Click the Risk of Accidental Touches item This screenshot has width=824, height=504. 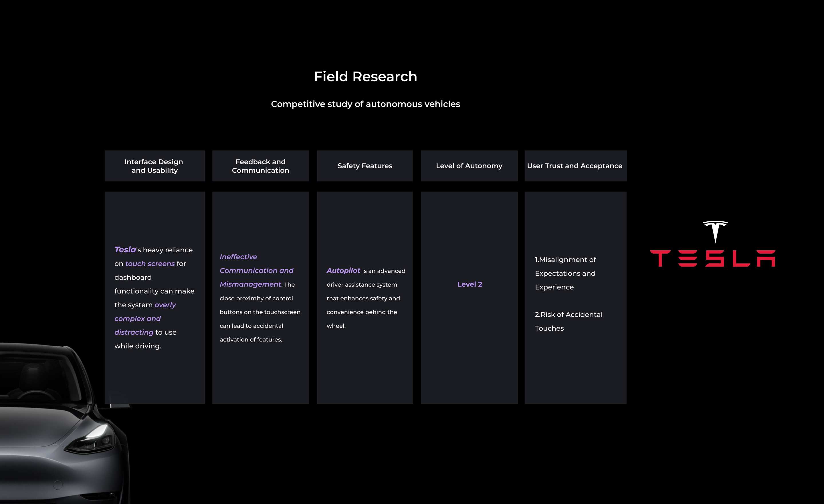569,322
